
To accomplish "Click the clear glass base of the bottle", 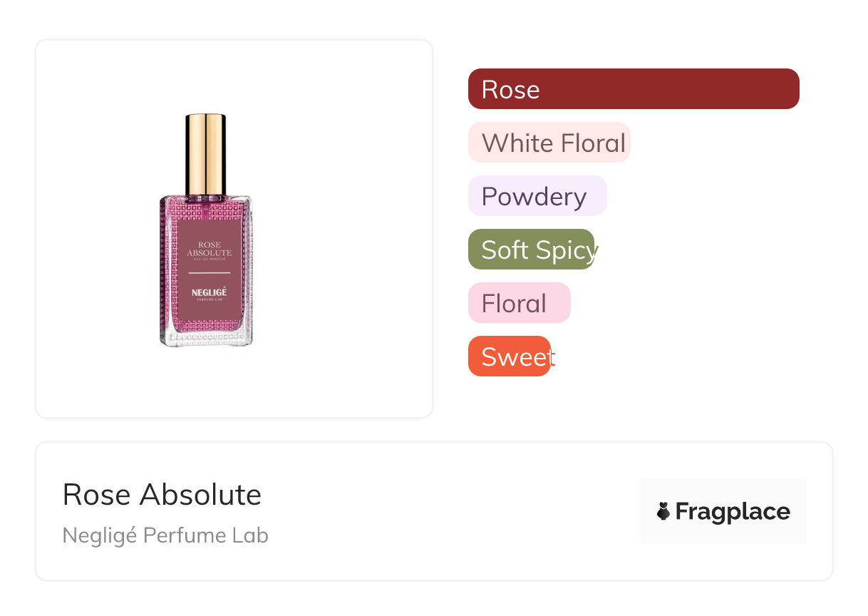I will [207, 339].
